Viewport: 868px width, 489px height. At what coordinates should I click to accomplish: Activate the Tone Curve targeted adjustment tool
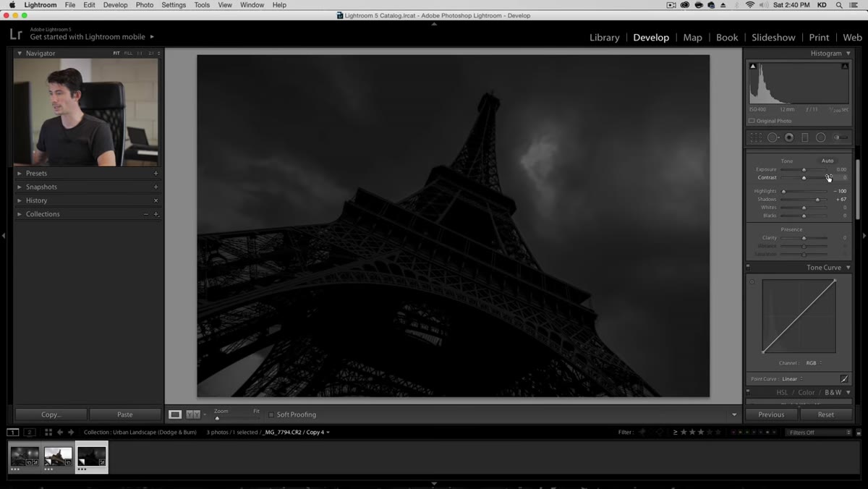pos(752,282)
